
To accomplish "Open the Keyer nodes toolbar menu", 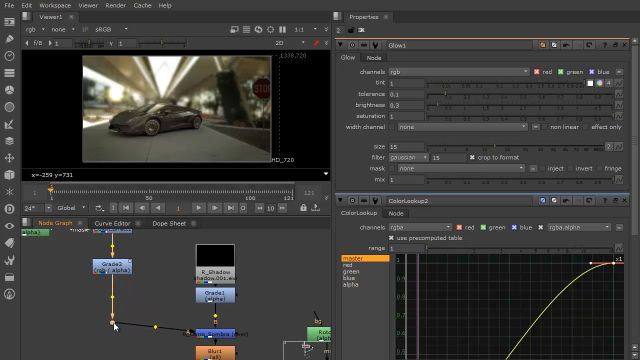I will pos(9,124).
